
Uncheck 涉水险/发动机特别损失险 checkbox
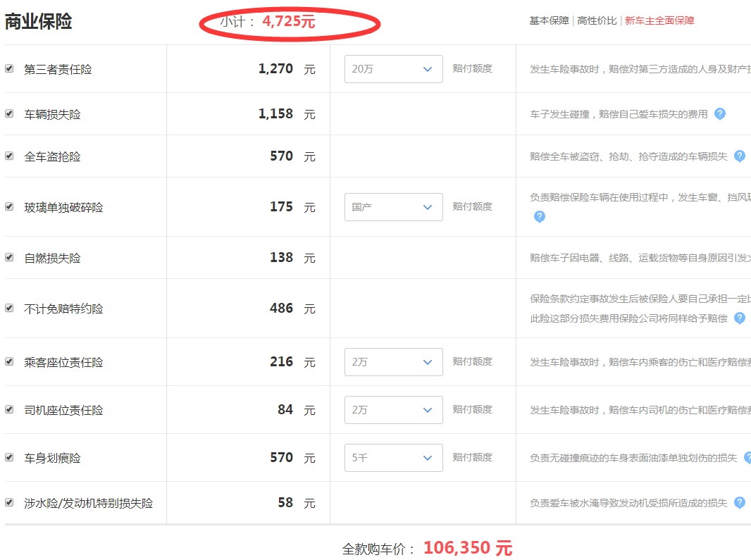[9, 502]
